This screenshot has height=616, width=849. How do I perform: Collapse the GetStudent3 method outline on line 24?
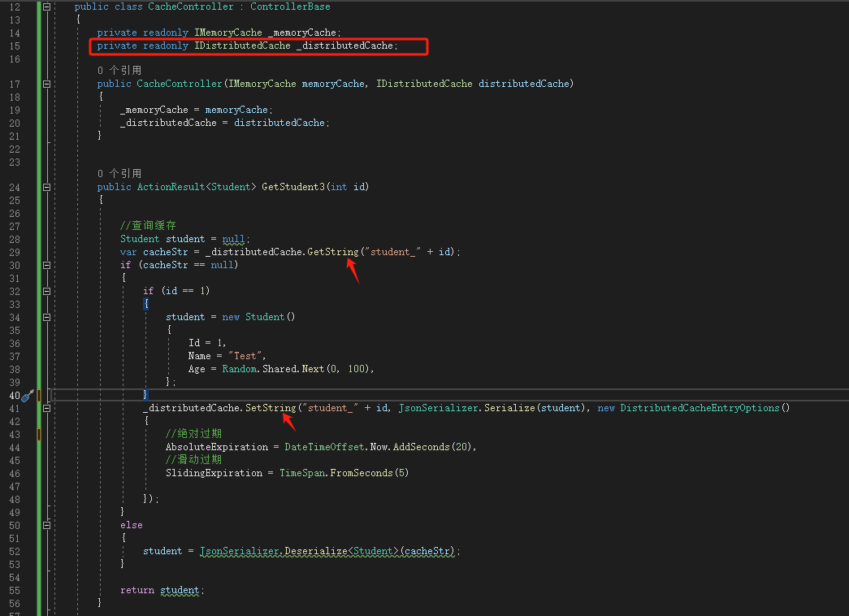point(46,187)
